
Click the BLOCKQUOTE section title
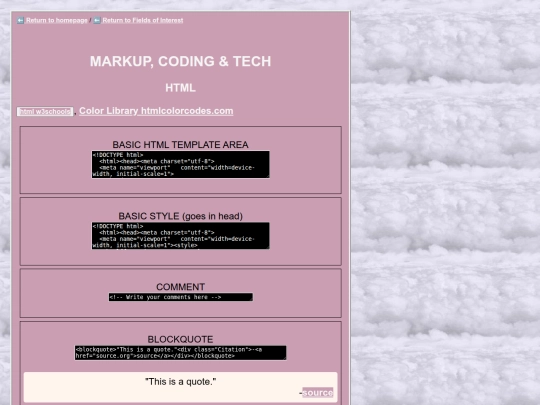click(x=180, y=339)
